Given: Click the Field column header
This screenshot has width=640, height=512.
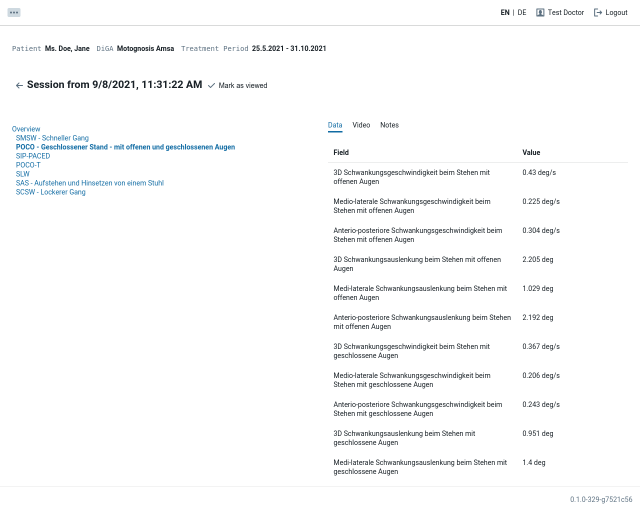Looking at the screenshot, I should pyautogui.click(x=341, y=152).
